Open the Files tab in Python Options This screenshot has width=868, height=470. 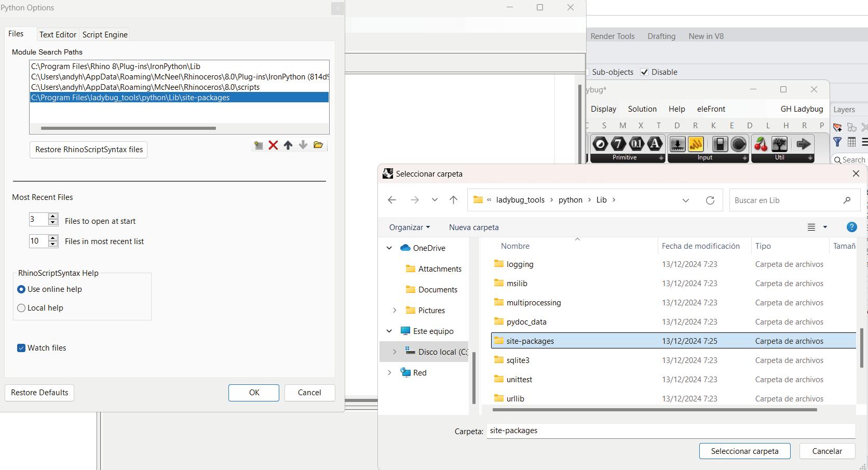coord(16,34)
